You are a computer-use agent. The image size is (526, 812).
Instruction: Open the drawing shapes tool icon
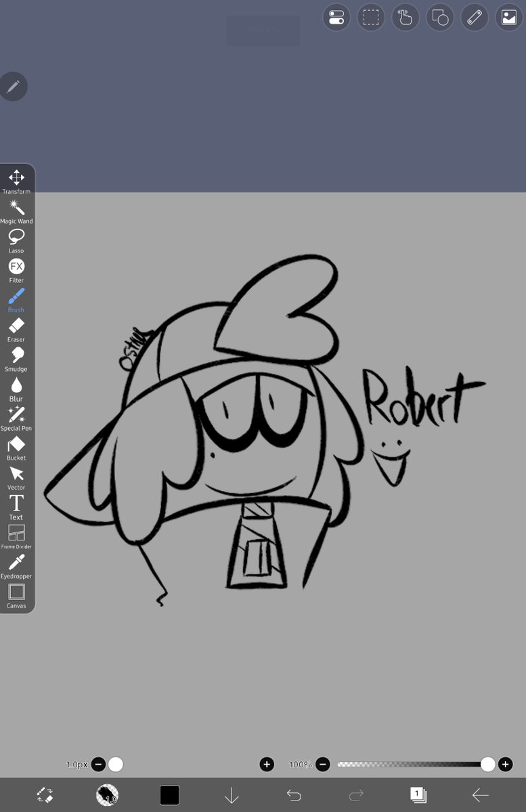440,18
